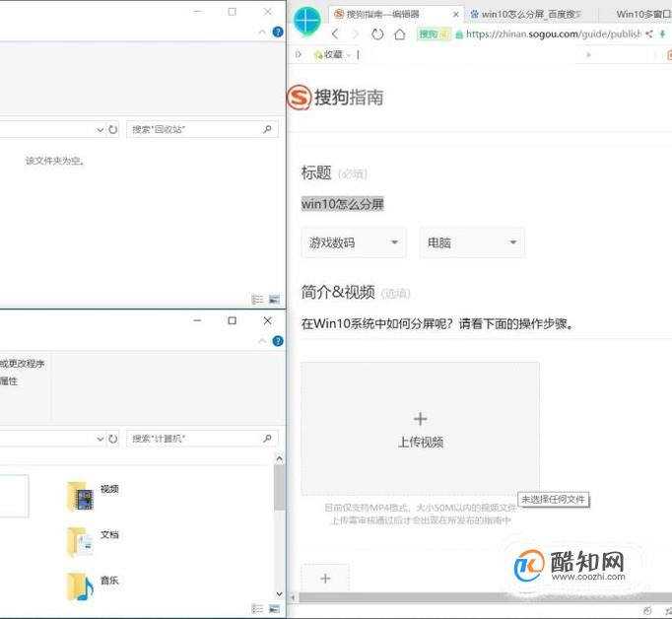Toggle the sidebar arrow left of 收藏
The image size is (672, 619).
pos(299,54)
